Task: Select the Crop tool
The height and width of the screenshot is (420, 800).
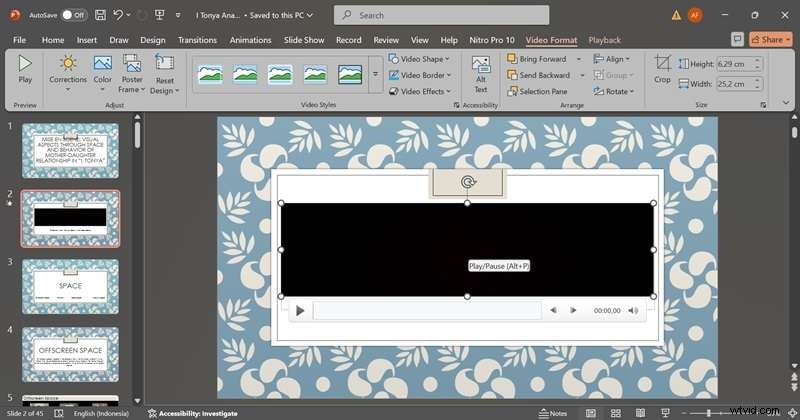Action: pos(662,69)
